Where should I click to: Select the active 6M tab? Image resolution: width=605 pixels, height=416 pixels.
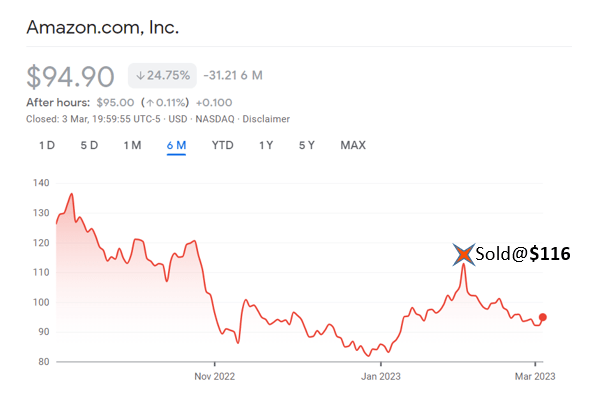(x=176, y=145)
